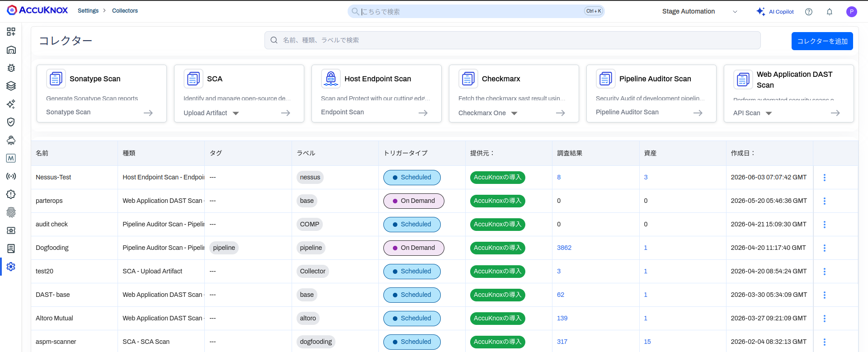Open row actions menu for parterops
The width and height of the screenshot is (868, 352).
[x=825, y=201]
